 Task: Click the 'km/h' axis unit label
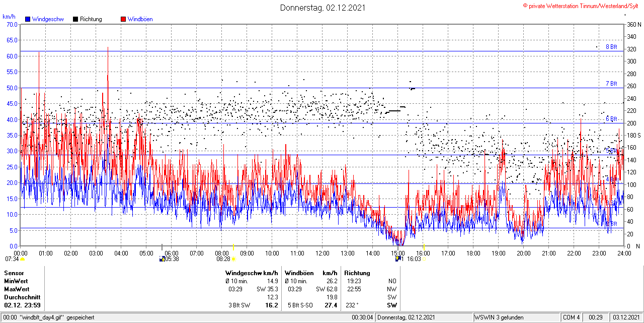tap(9, 17)
